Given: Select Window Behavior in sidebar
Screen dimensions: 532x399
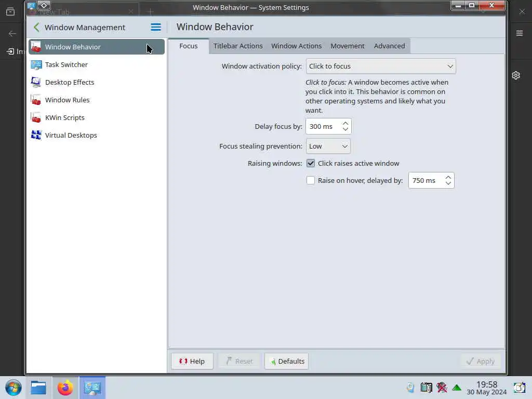Looking at the screenshot, I should [96, 47].
